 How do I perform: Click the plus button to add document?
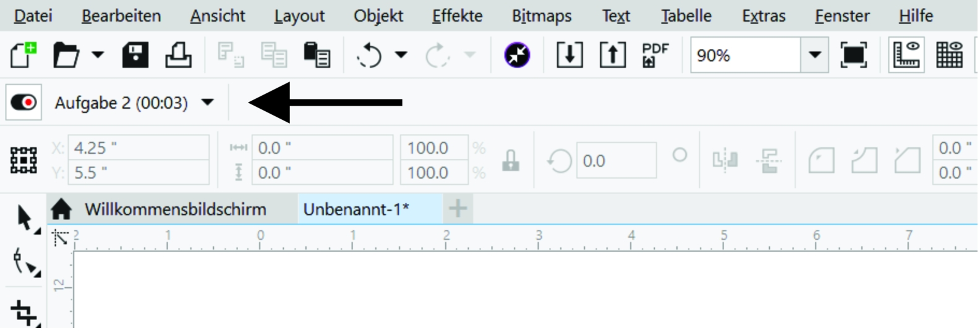458,209
